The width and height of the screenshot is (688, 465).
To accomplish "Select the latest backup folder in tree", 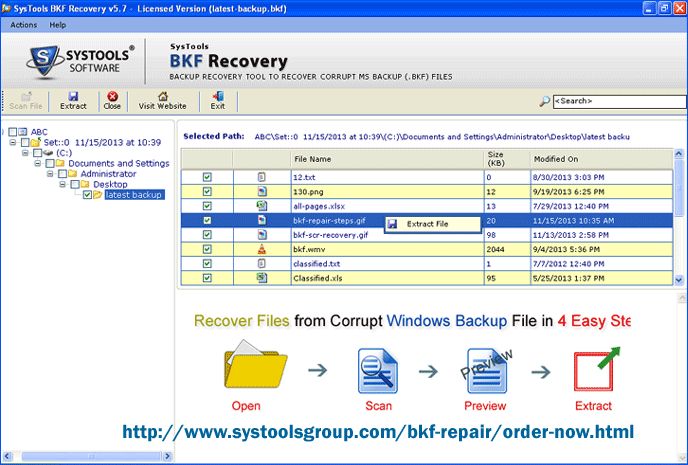I will (133, 195).
